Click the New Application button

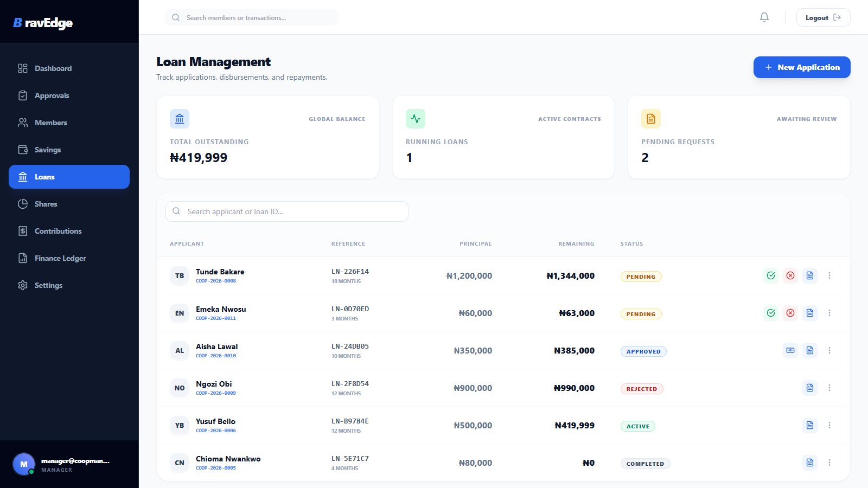point(802,67)
